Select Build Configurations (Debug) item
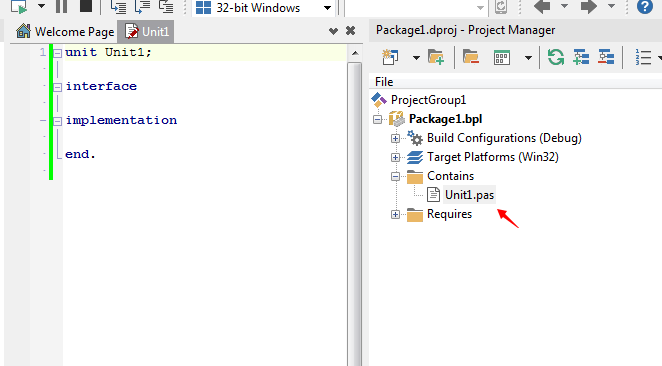Screen dimensions: 662x366 (504, 138)
